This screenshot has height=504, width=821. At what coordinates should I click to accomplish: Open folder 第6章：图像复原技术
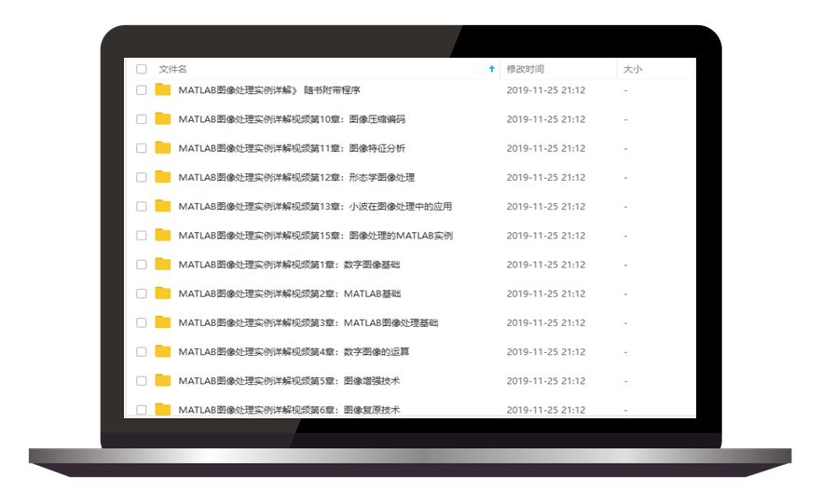[x=289, y=410]
